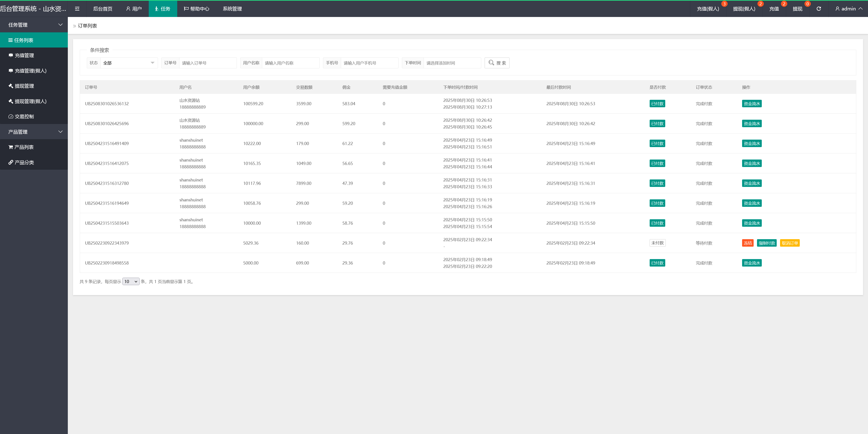
Task: Open 产品分类 with link icon
Action: point(24,162)
